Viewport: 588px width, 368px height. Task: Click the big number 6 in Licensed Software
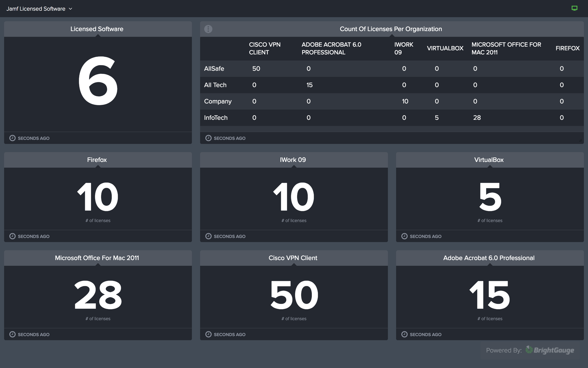[x=98, y=81]
